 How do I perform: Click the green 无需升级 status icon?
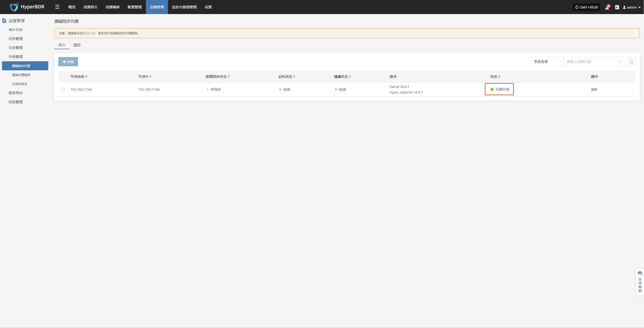click(x=492, y=89)
